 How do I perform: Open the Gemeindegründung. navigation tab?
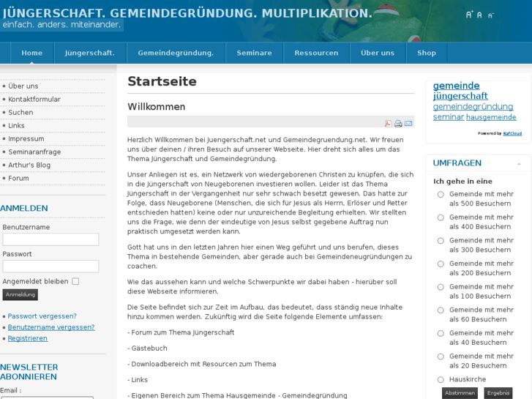[x=176, y=53]
